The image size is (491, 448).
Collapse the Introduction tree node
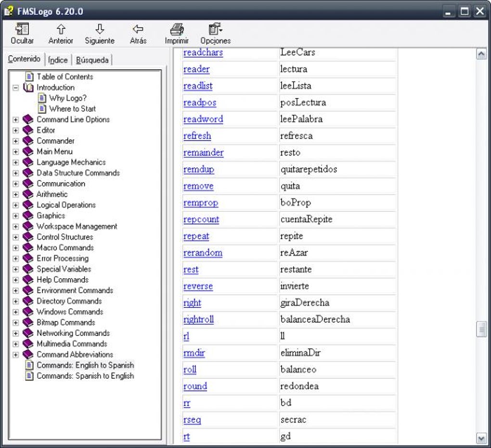(x=16, y=88)
